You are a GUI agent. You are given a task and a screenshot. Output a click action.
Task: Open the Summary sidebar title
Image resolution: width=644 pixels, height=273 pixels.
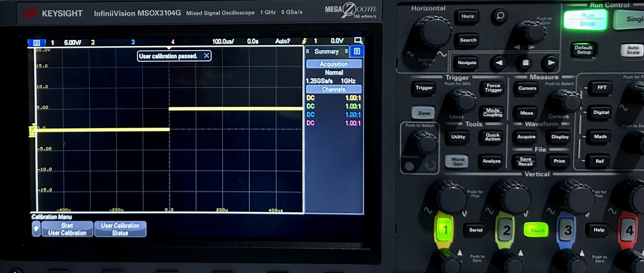[326, 51]
